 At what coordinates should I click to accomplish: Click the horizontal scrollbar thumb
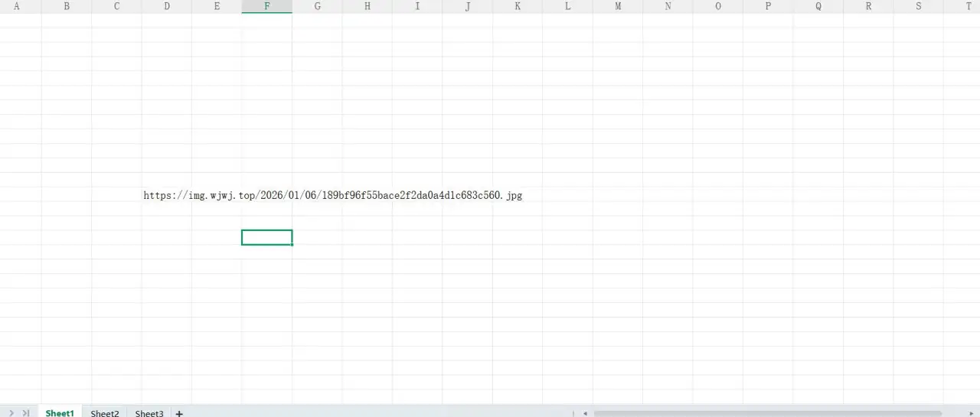(x=767, y=413)
